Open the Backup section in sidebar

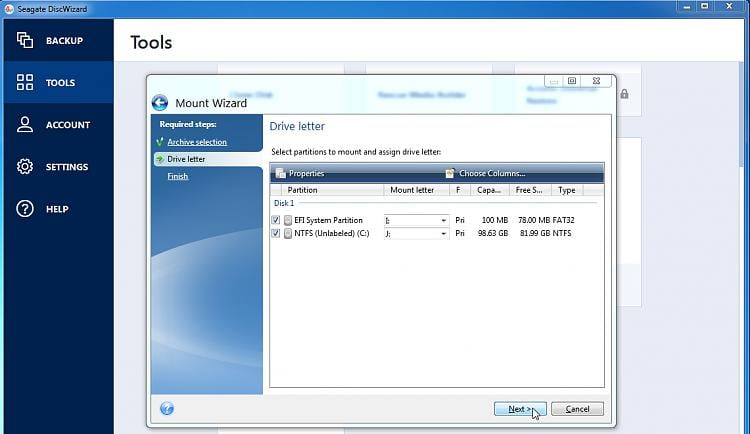(58, 41)
